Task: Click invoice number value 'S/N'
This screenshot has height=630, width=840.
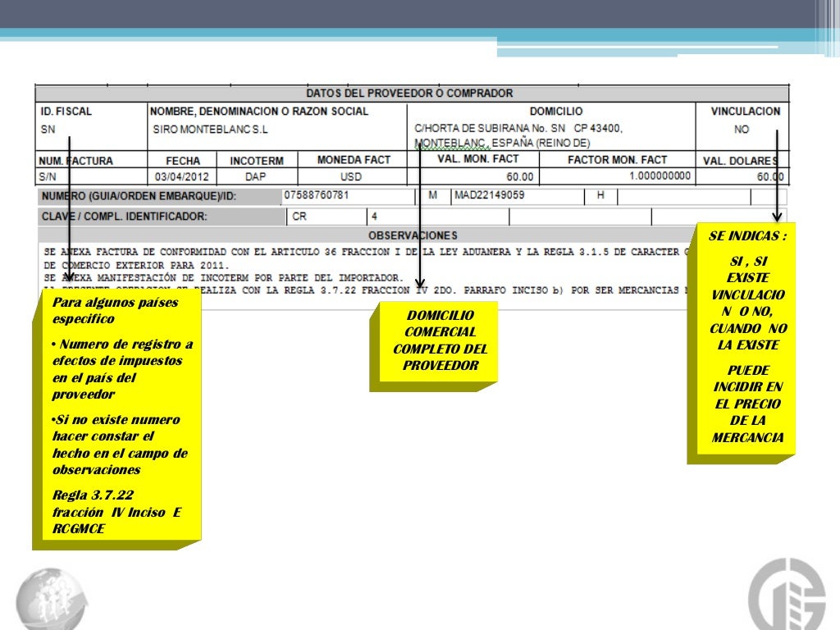Action: tap(47, 177)
